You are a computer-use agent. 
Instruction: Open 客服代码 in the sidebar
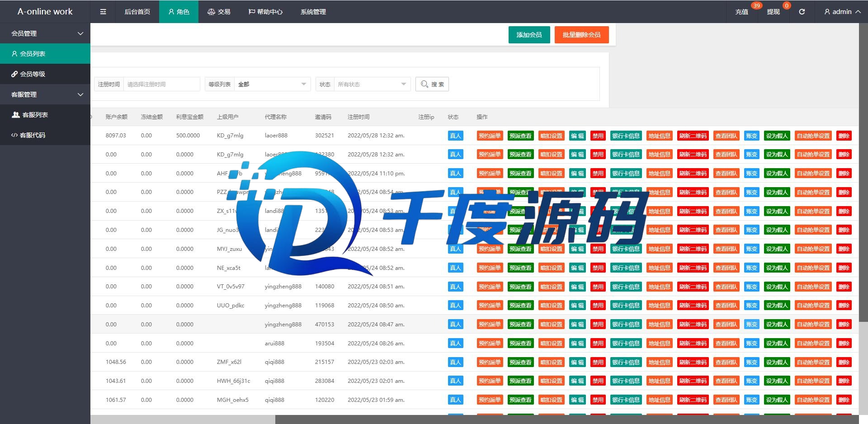[x=45, y=135]
